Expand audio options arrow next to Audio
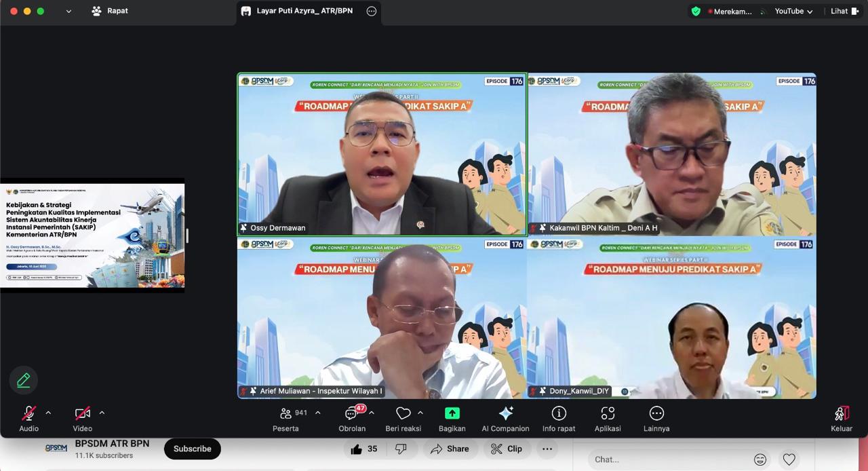 (x=48, y=413)
